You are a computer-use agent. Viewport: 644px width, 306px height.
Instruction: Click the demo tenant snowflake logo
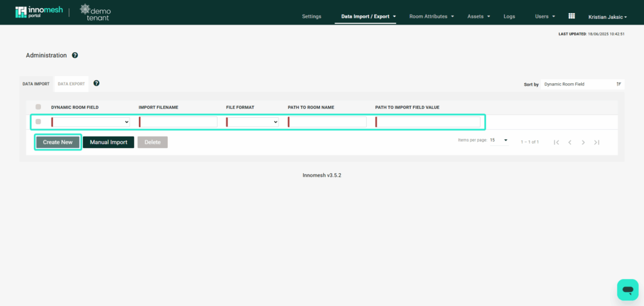coord(96,13)
